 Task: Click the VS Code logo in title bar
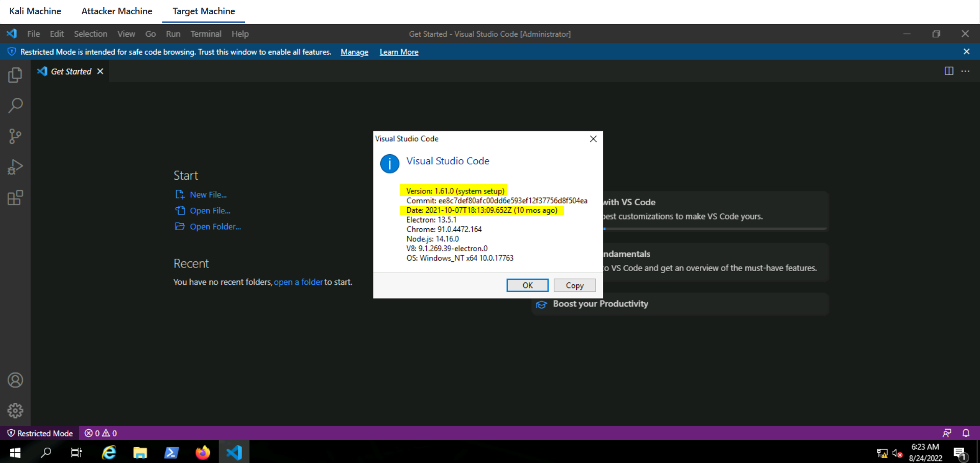click(12, 34)
